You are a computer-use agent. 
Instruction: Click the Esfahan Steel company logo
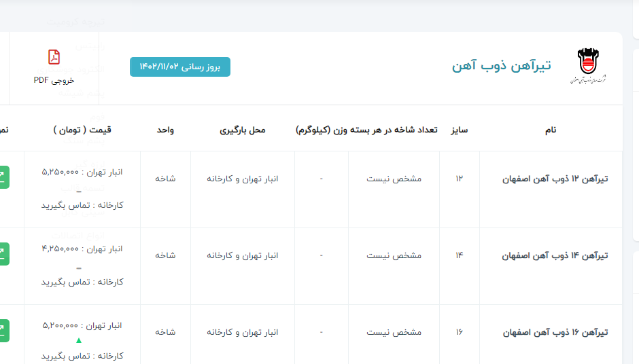tap(589, 66)
